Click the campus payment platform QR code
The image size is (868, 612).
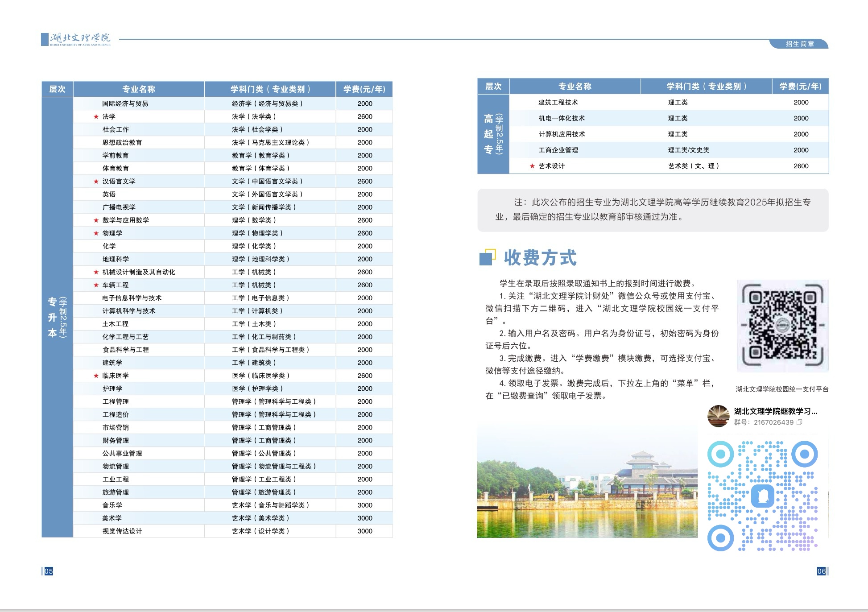782,326
